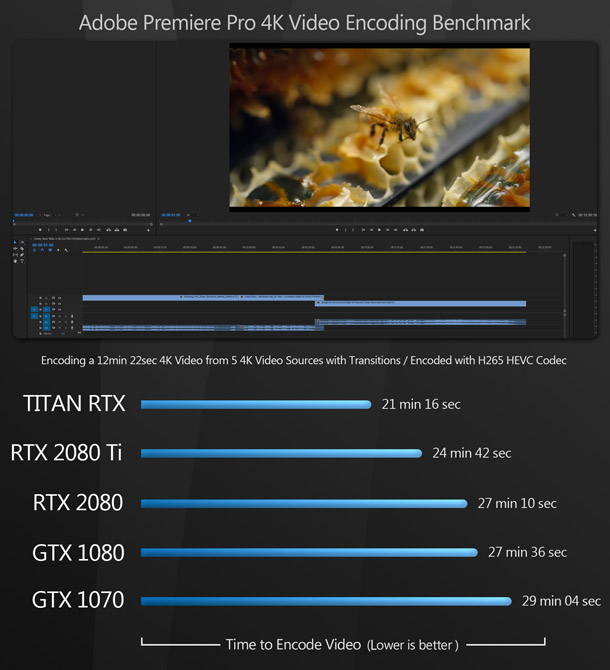The height and width of the screenshot is (670, 610).
Task: Select the Selection tool in Tools panel
Action: coord(16,243)
